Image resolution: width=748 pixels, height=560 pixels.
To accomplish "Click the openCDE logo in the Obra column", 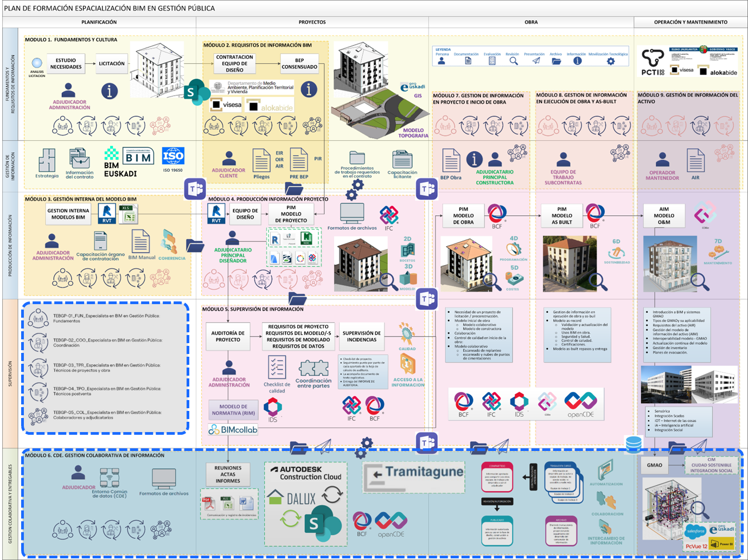I will pos(580,405).
